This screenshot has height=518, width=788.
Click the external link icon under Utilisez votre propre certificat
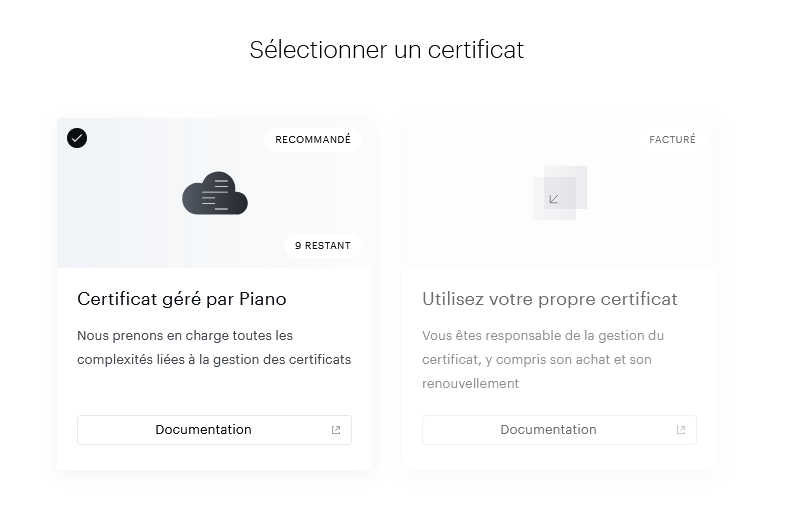(x=681, y=430)
